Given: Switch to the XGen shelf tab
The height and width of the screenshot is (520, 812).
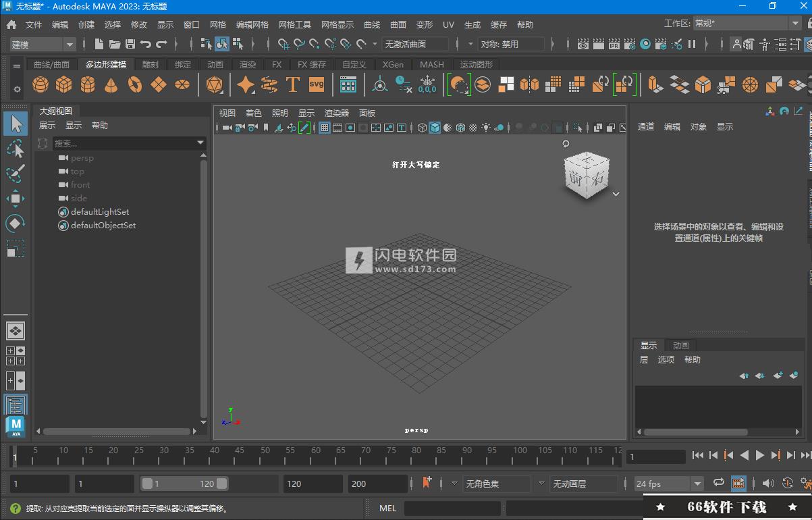Looking at the screenshot, I should [x=393, y=65].
